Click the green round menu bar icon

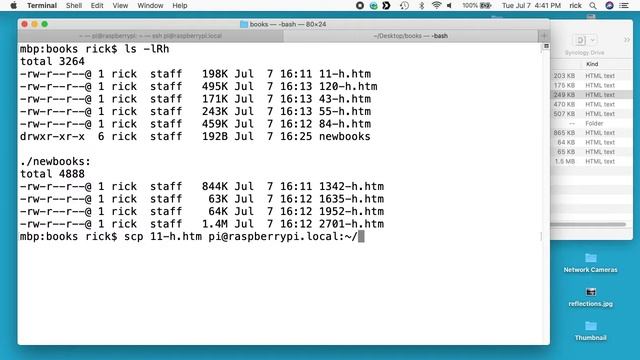[373, 5]
